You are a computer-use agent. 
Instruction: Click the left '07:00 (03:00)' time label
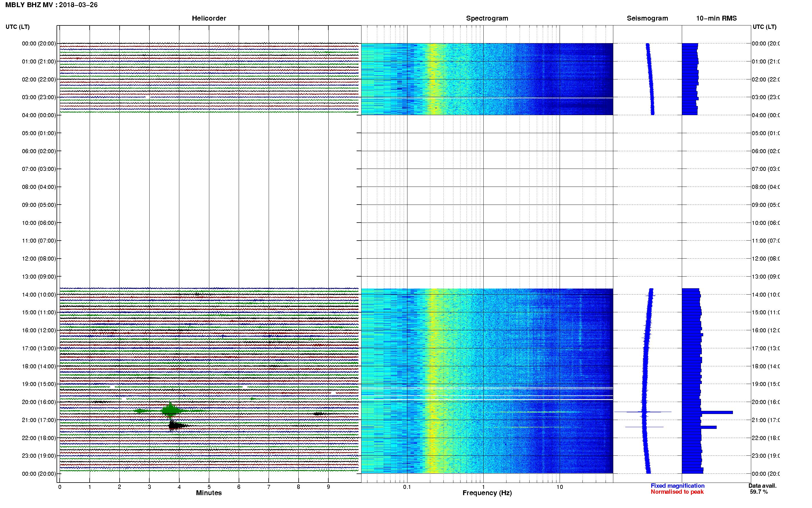click(x=39, y=169)
